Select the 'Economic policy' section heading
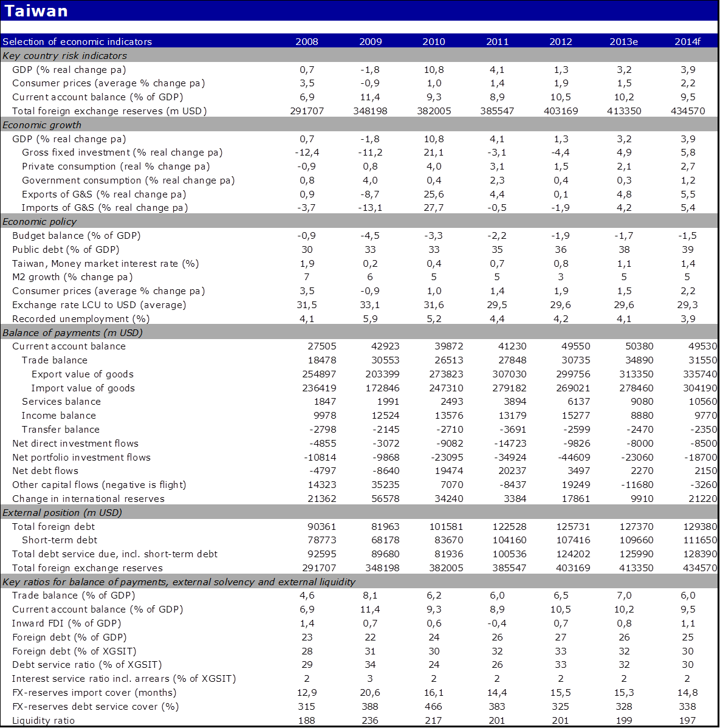The height and width of the screenshot is (728, 720). (39, 221)
